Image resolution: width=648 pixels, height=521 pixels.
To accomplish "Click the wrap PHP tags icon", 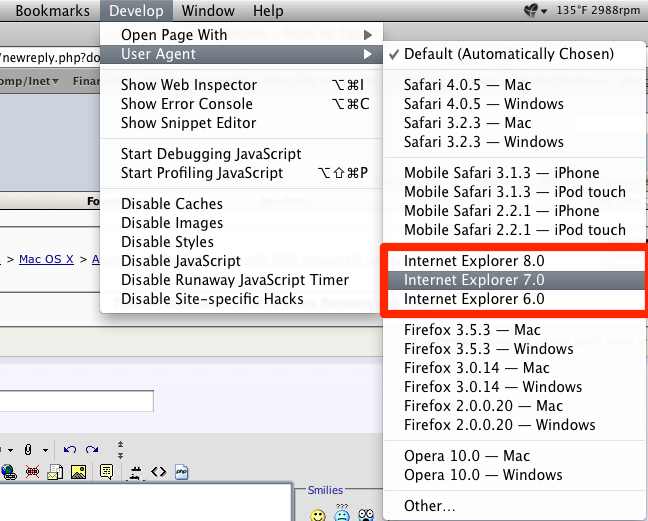I will (x=181, y=472).
